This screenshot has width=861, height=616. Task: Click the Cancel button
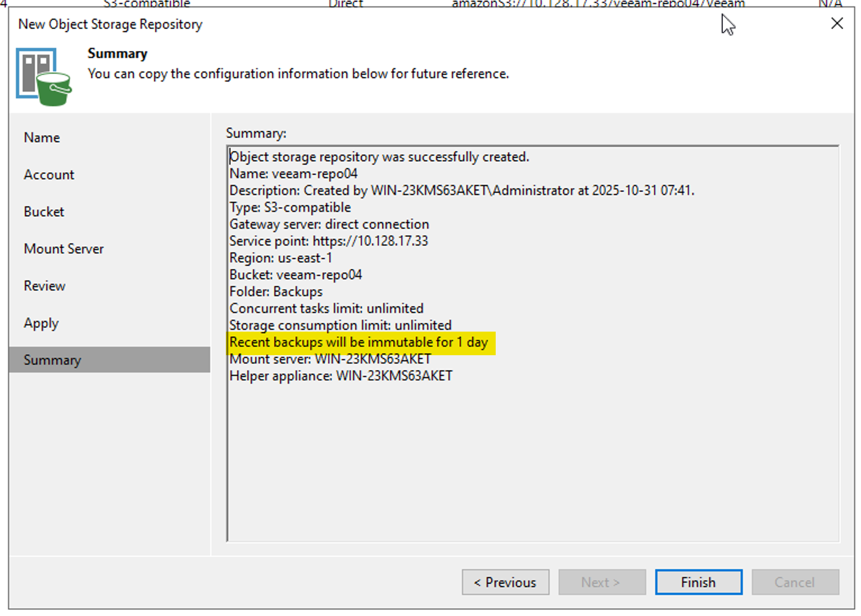point(795,582)
